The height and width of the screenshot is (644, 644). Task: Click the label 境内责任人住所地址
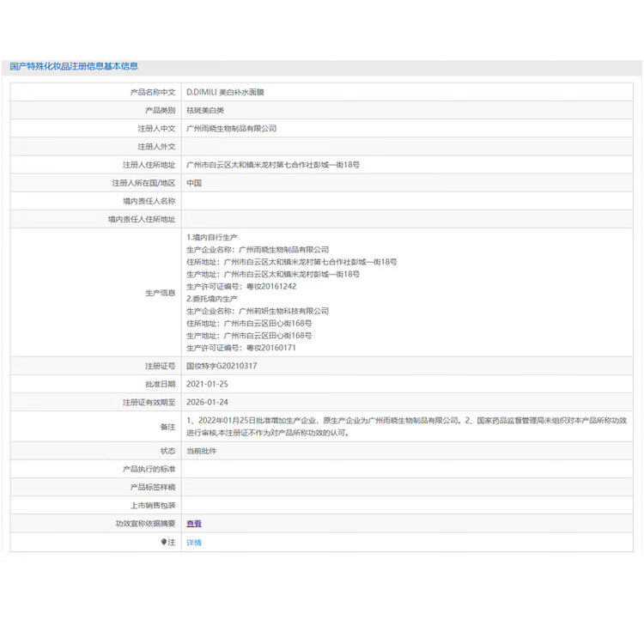point(142,219)
